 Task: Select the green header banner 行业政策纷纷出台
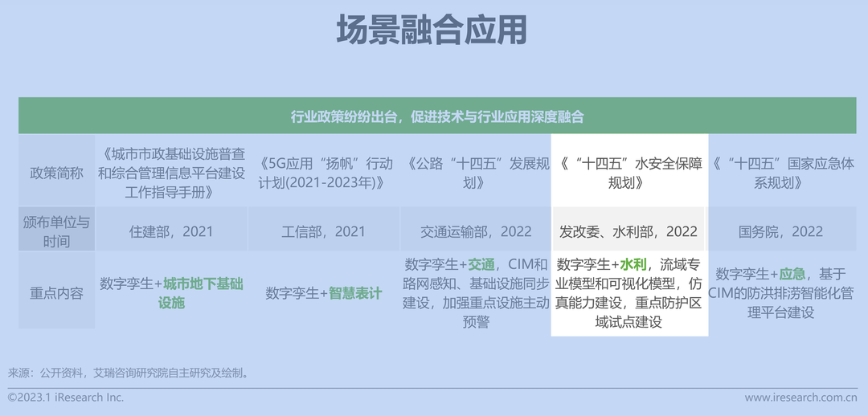(437, 116)
